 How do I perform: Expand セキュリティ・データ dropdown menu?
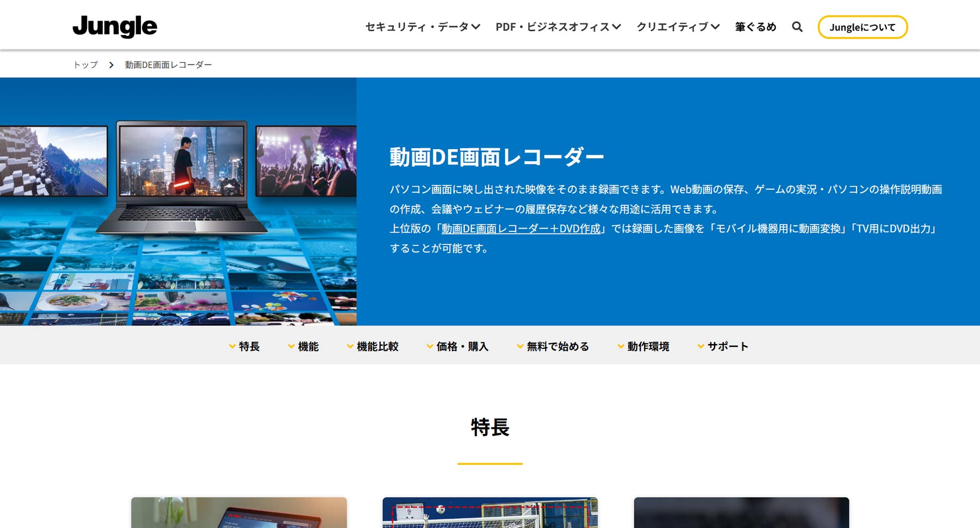click(x=422, y=27)
